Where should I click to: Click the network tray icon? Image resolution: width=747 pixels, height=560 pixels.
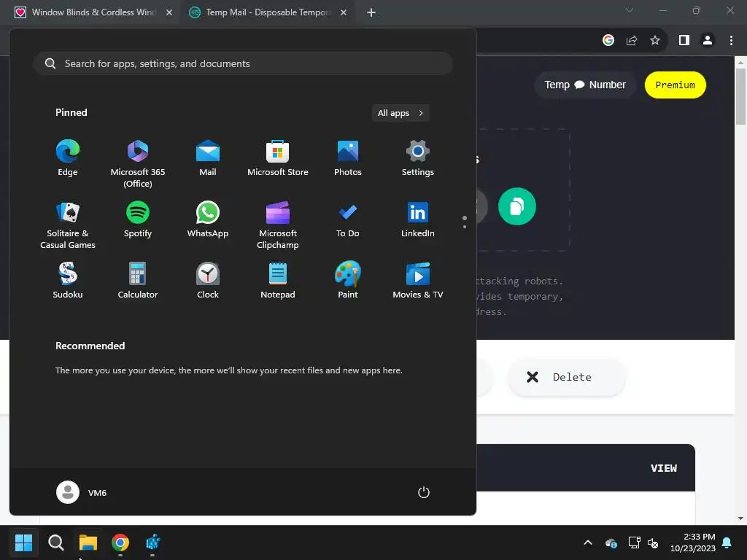click(x=634, y=542)
